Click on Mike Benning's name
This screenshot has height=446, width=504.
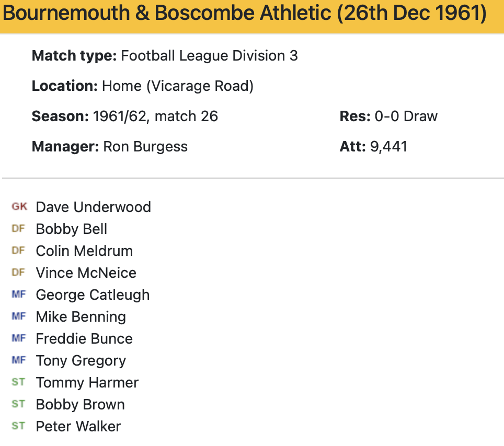pyautogui.click(x=81, y=316)
